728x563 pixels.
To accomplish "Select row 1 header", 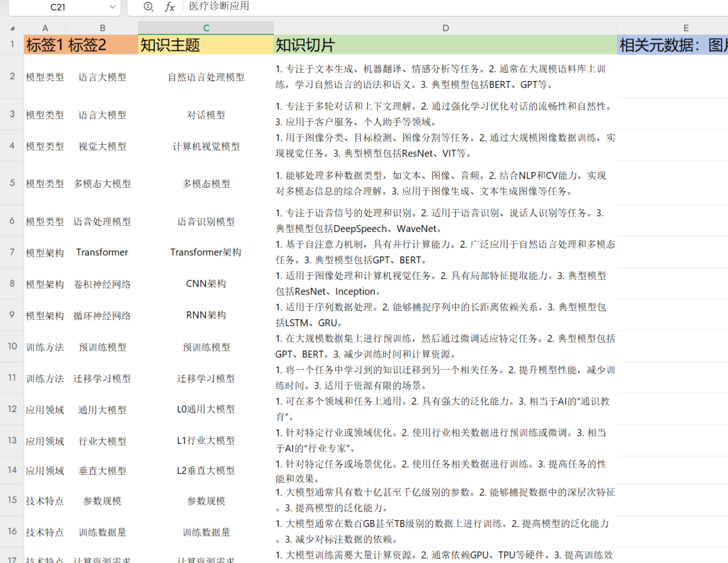I will coord(12,44).
